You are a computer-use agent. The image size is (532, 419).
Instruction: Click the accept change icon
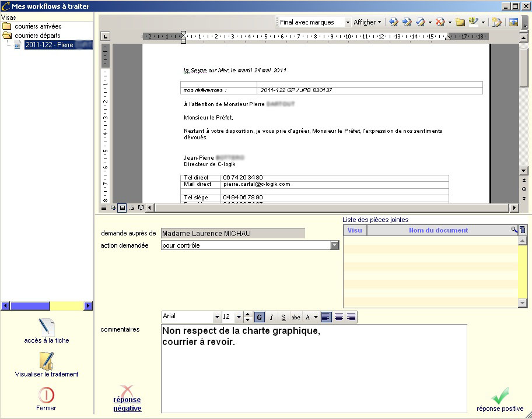(x=420, y=22)
